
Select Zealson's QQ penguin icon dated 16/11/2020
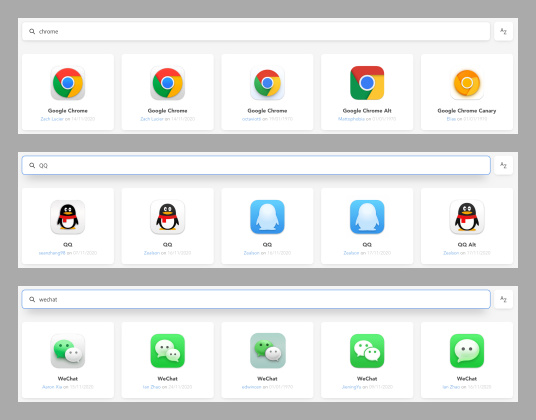click(168, 217)
